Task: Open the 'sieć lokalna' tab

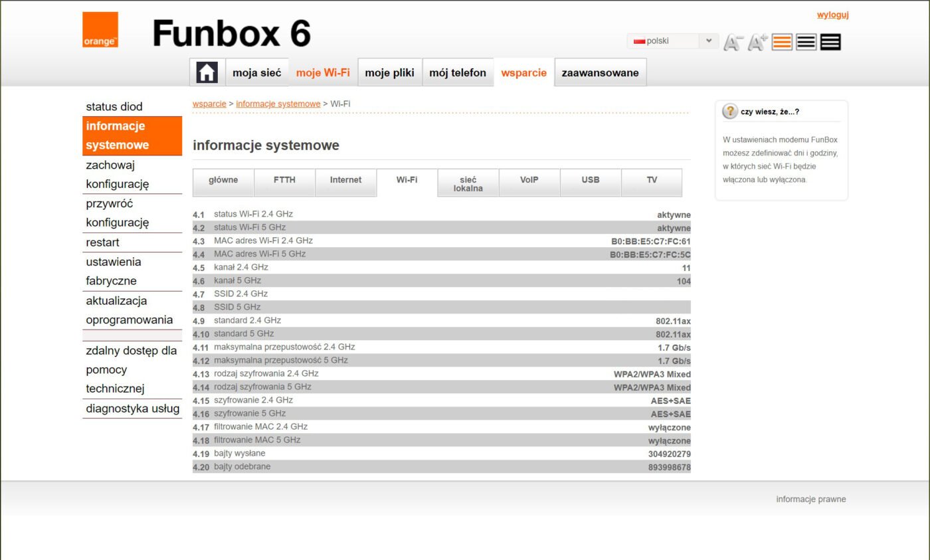Action: [468, 182]
